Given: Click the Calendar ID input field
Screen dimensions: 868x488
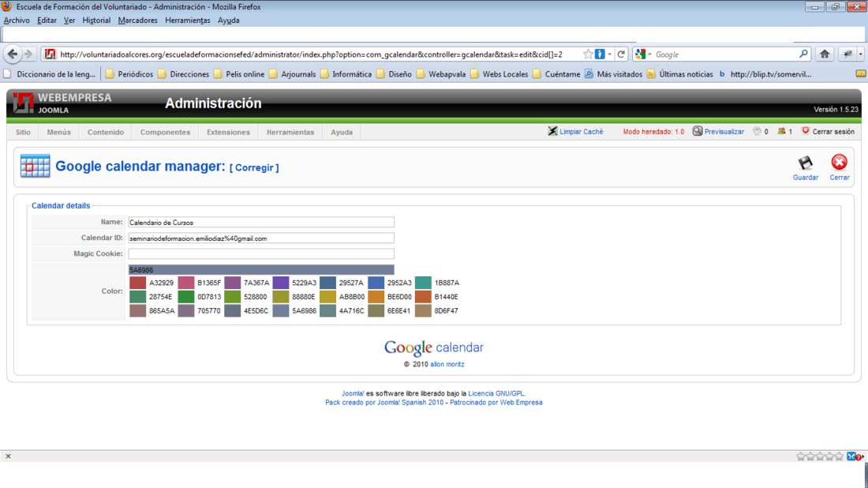Looking at the screenshot, I should (261, 238).
